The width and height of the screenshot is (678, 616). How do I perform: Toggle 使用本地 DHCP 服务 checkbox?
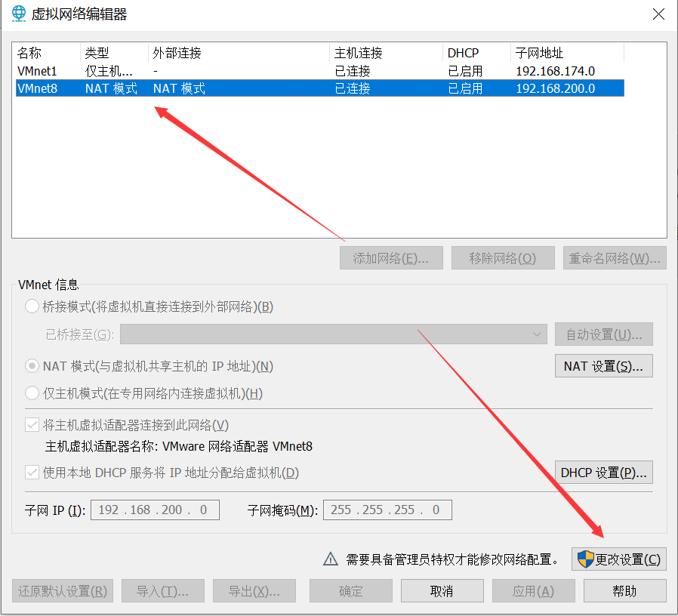[x=32, y=473]
